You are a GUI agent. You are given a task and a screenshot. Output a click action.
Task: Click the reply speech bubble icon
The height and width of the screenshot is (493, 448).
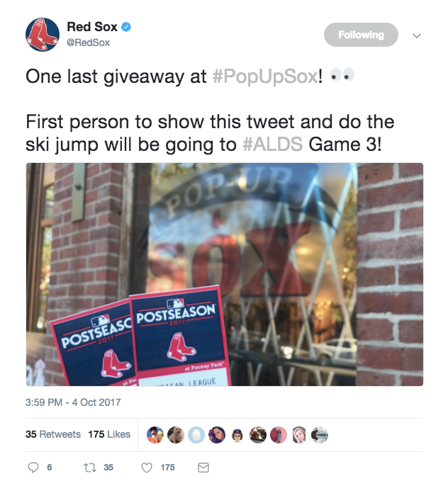pos(33,467)
